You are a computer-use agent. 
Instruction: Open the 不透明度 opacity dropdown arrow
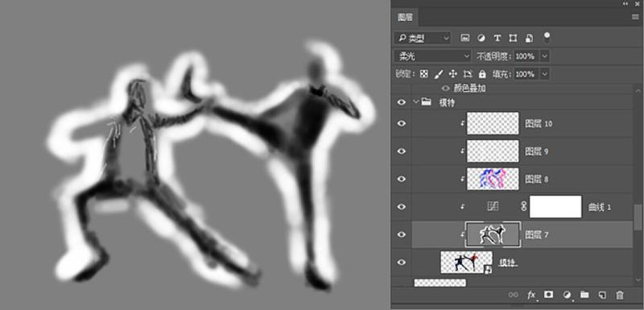click(545, 56)
